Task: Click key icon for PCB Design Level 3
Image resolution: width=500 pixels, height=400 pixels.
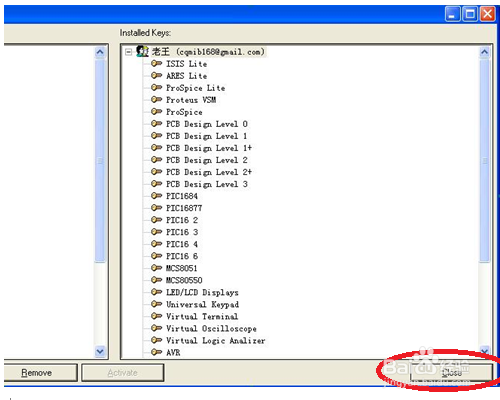Action: (x=156, y=184)
